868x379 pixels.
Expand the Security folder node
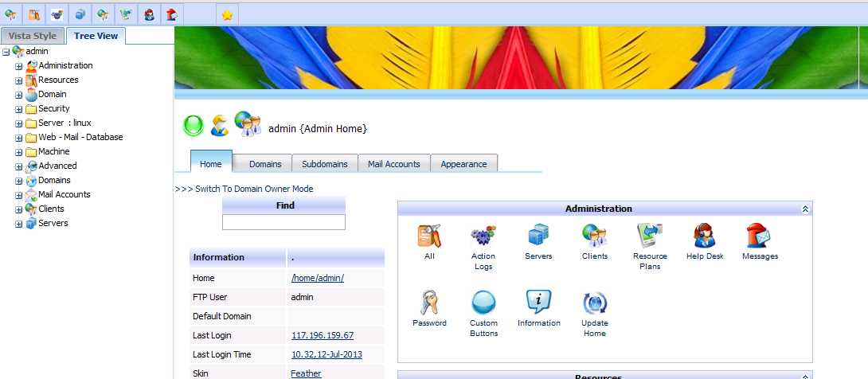tap(19, 109)
